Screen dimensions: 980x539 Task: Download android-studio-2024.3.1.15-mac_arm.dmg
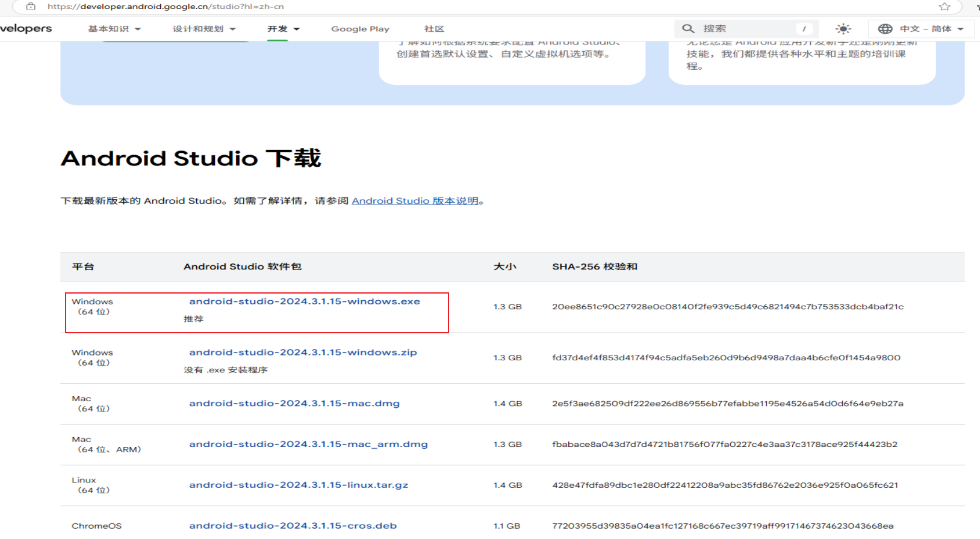pos(308,445)
